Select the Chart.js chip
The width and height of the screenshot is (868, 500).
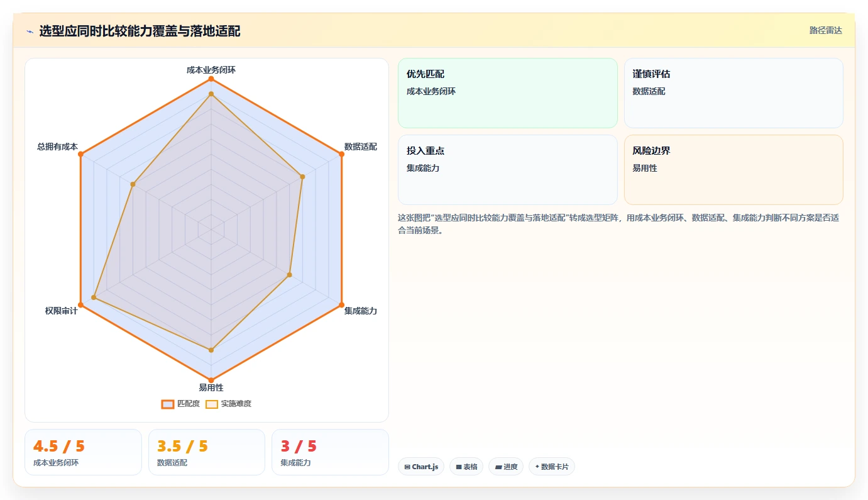[421, 467]
